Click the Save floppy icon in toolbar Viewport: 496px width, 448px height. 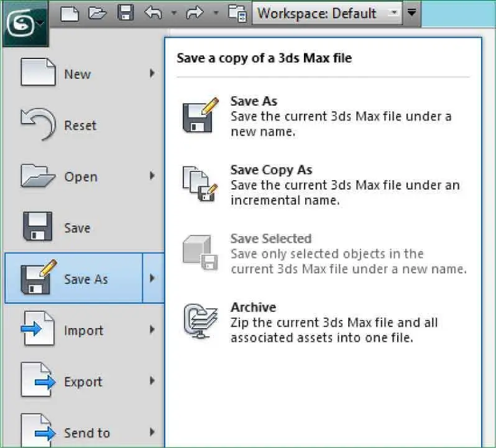[x=124, y=13]
